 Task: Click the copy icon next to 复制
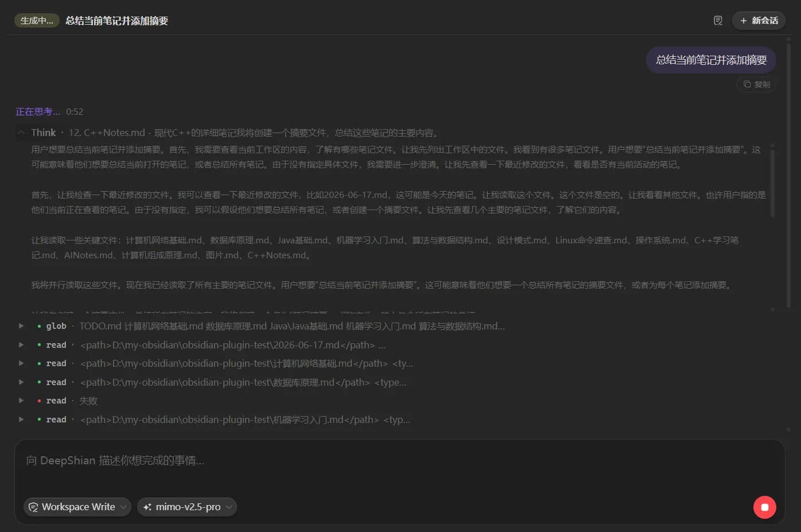click(x=747, y=84)
